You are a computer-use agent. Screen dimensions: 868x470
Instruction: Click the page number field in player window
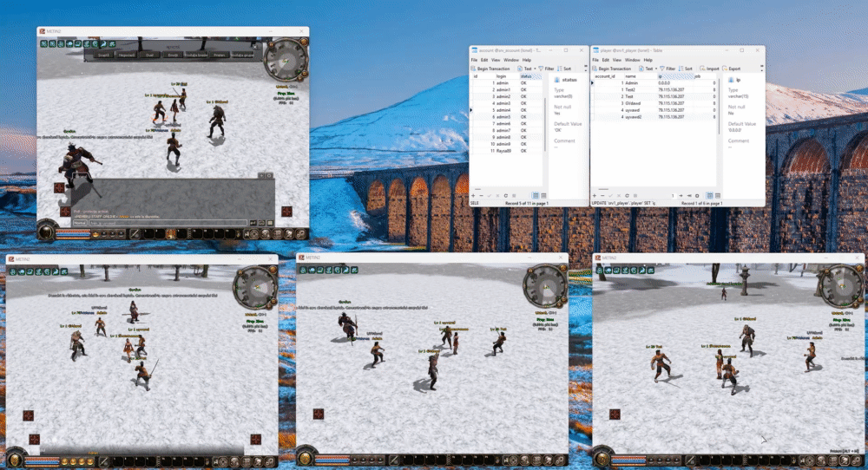[674, 196]
